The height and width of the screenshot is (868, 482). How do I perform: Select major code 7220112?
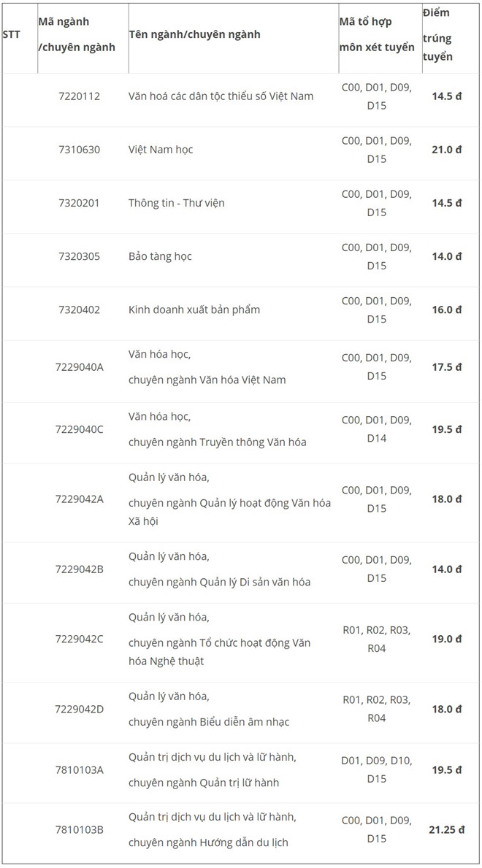pos(79,96)
